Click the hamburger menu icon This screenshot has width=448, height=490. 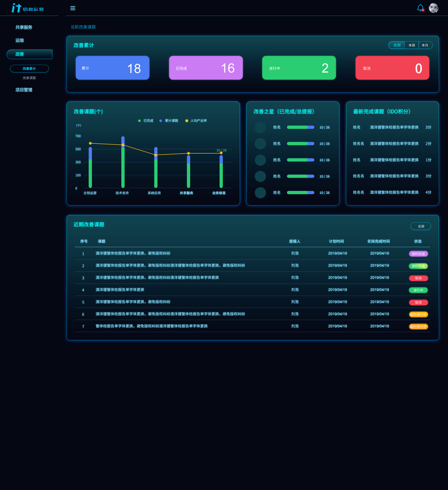(73, 8)
